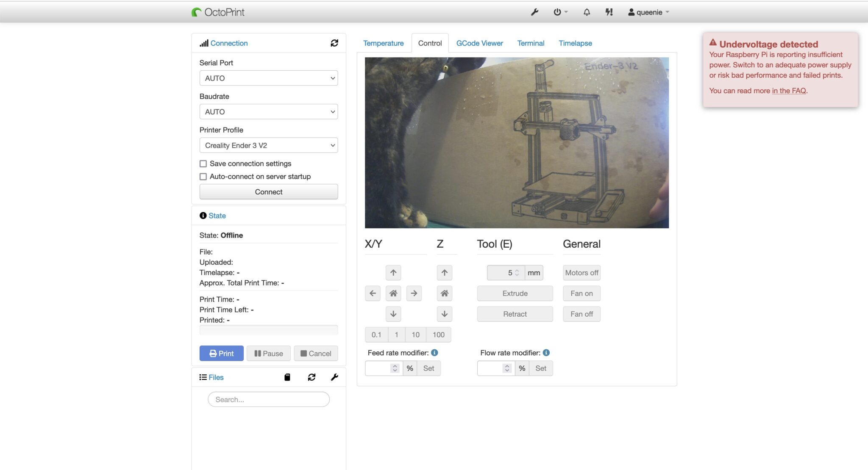Image resolution: width=868 pixels, height=470 pixels.
Task: Jog Z axis up arrow
Action: pyautogui.click(x=445, y=273)
